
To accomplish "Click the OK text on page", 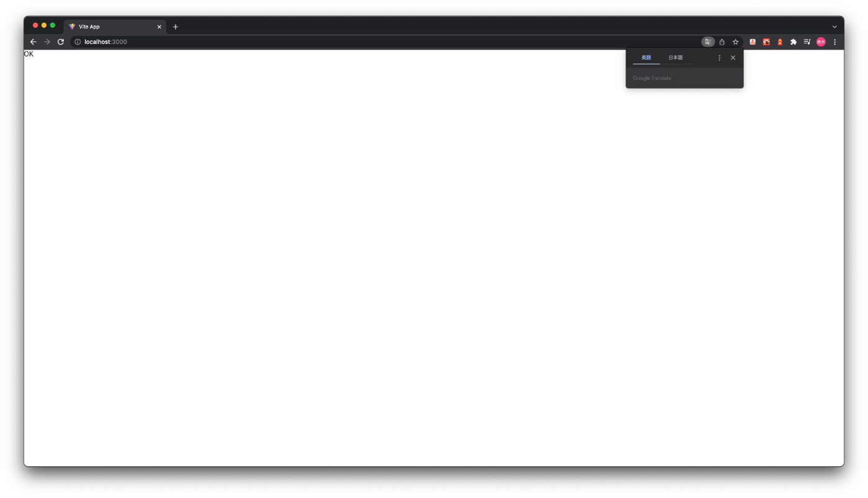I will pyautogui.click(x=29, y=54).
